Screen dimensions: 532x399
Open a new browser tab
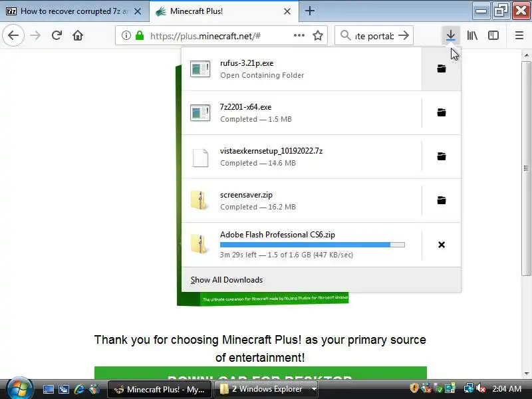point(309,11)
